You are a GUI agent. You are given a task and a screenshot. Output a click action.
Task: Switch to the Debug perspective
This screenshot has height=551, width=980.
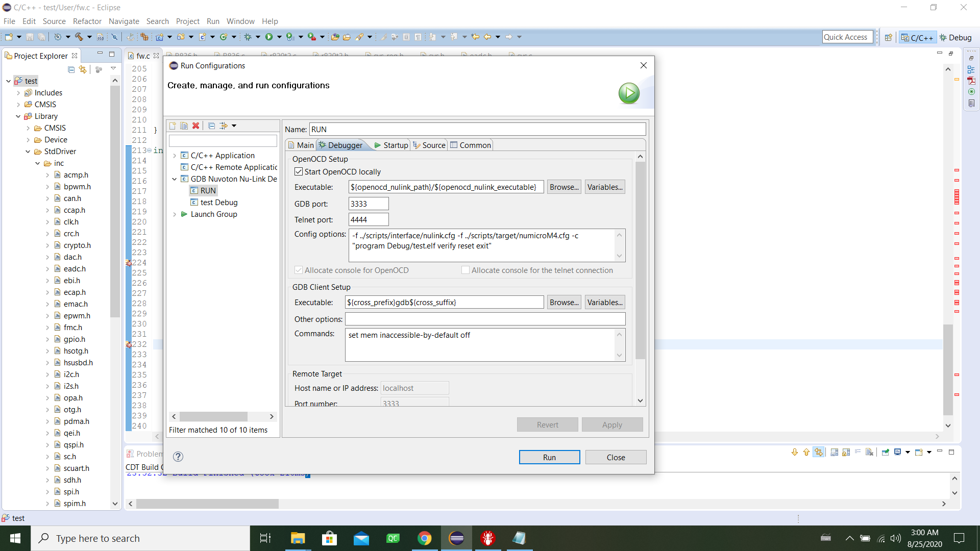[x=956, y=37]
